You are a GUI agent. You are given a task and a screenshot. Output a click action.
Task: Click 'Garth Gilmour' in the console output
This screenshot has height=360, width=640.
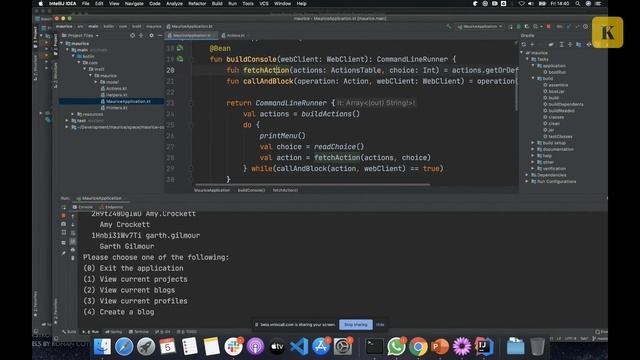pos(127,247)
